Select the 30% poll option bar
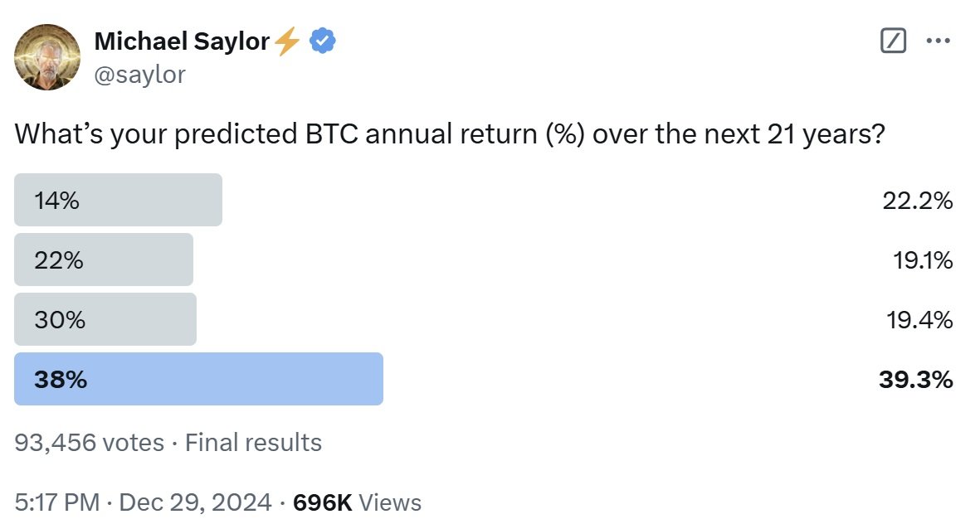Viewport: 980px width, 524px height. pyautogui.click(x=105, y=319)
